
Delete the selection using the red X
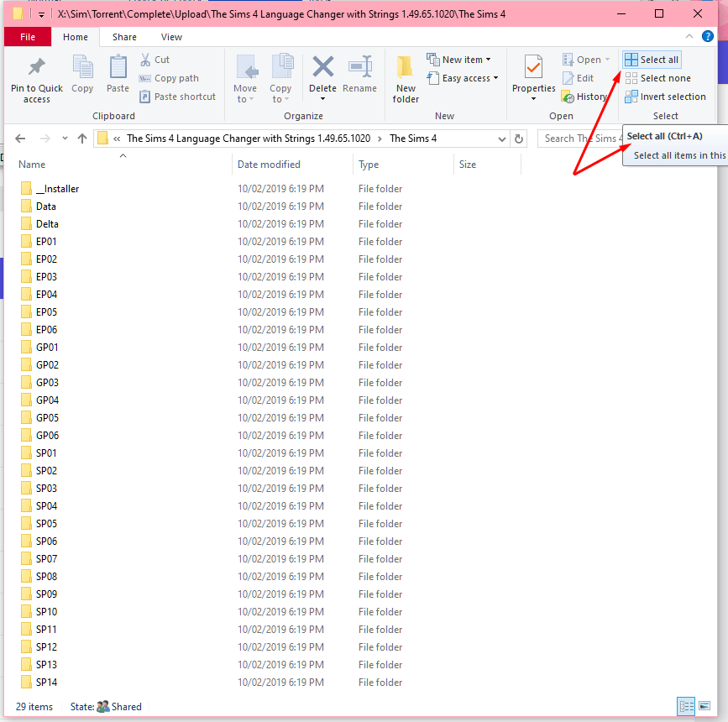click(322, 66)
